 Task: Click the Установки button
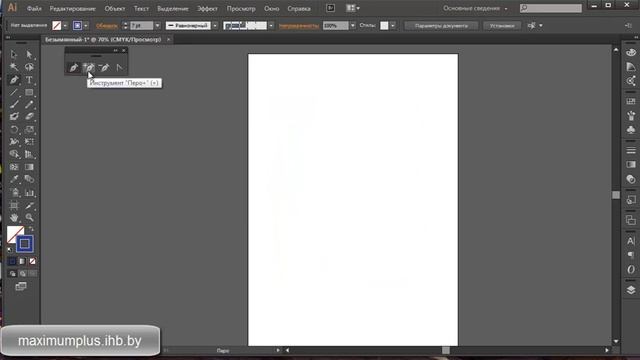pyautogui.click(x=502, y=26)
